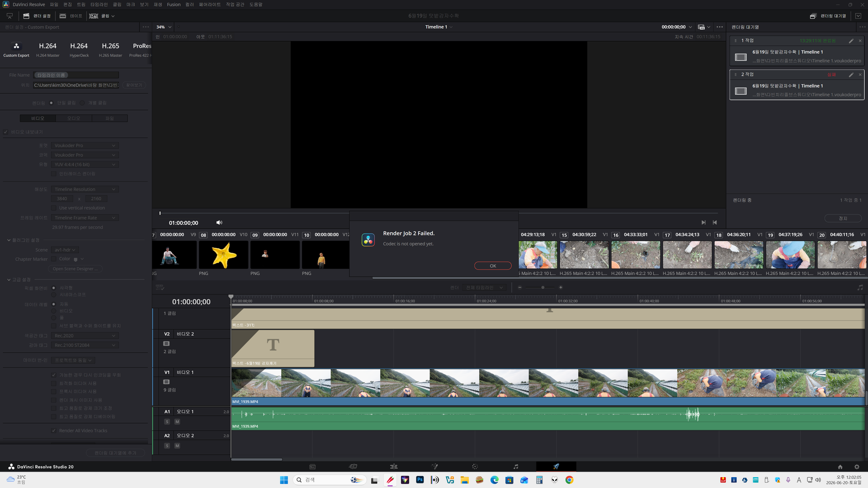Screen dimensions: 868x488
Task: Toggle the 테이프 tape panel
Action: (71, 16)
